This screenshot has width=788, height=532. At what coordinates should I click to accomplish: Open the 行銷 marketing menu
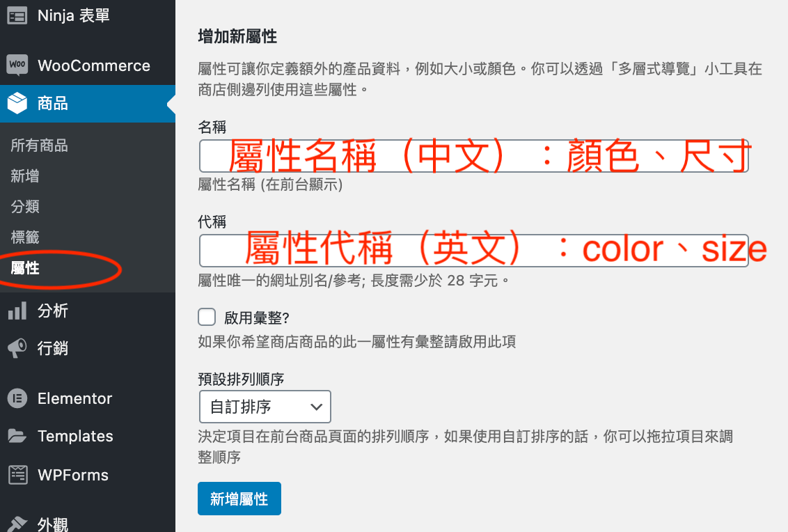click(x=53, y=347)
